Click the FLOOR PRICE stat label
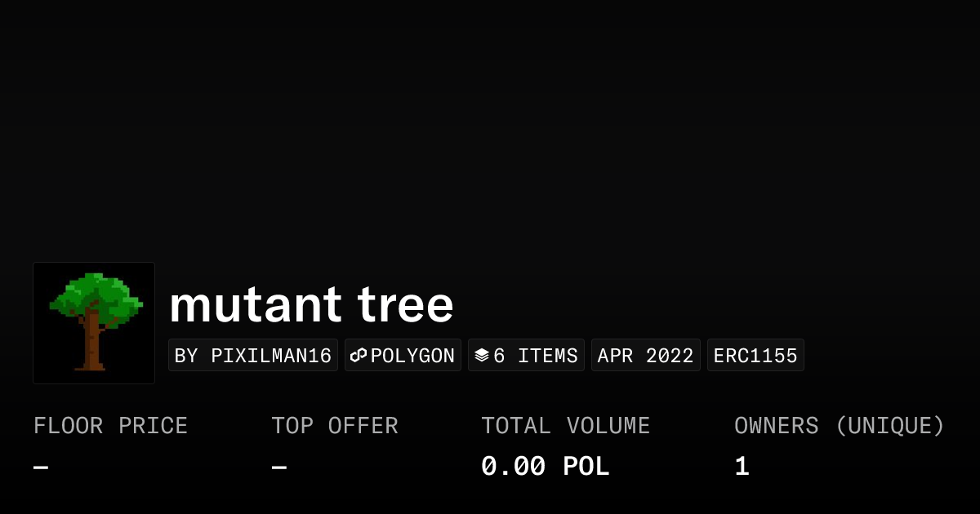Screen dimensions: 980x514 coord(111,426)
